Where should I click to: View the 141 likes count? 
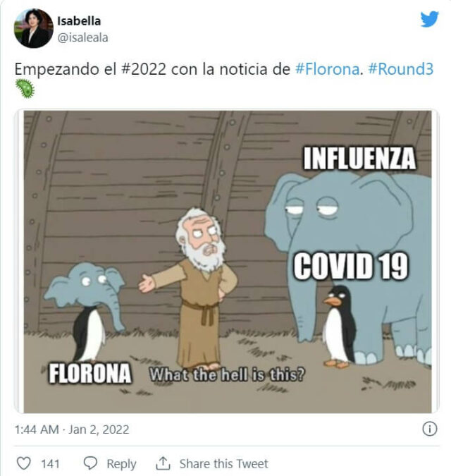(x=50, y=464)
